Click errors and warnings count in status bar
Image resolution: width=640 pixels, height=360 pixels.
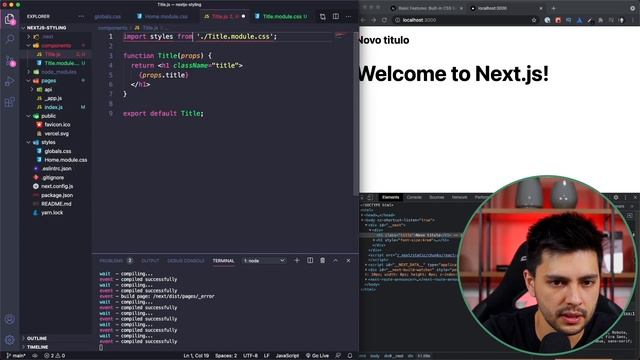tap(55, 356)
